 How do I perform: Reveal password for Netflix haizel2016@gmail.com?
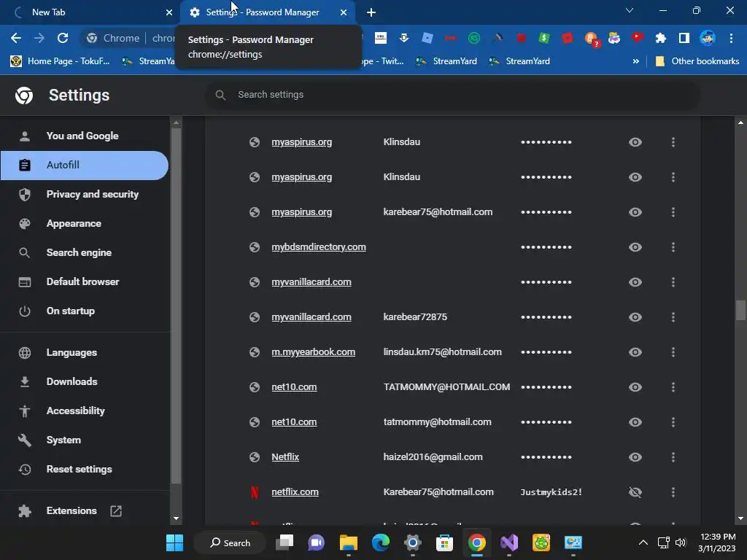click(635, 457)
